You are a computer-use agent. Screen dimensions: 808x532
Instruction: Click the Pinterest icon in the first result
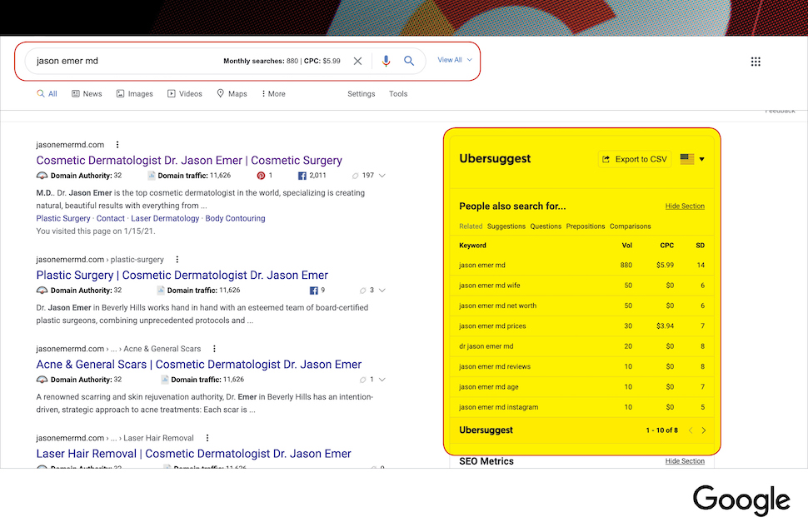261,176
